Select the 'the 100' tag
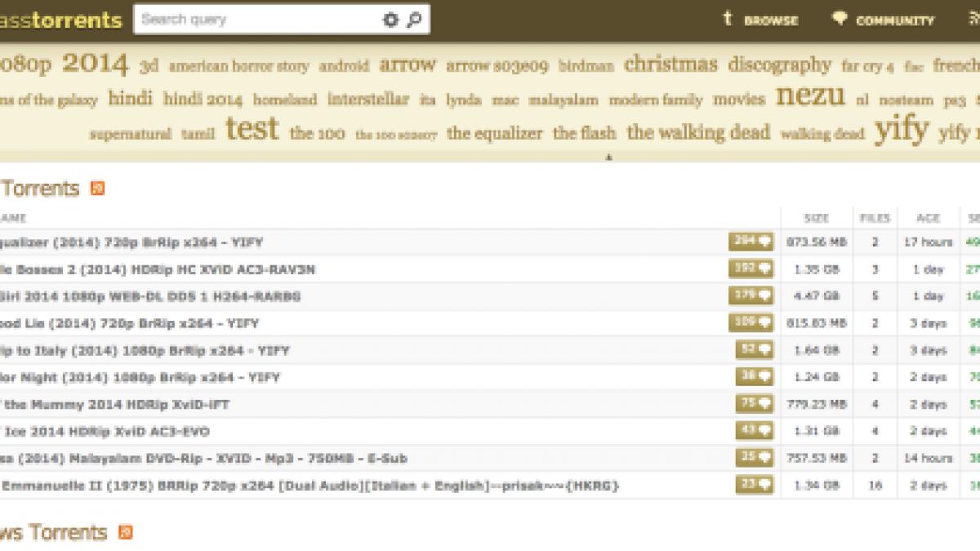Image resolution: width=980 pixels, height=551 pixels. click(x=318, y=134)
